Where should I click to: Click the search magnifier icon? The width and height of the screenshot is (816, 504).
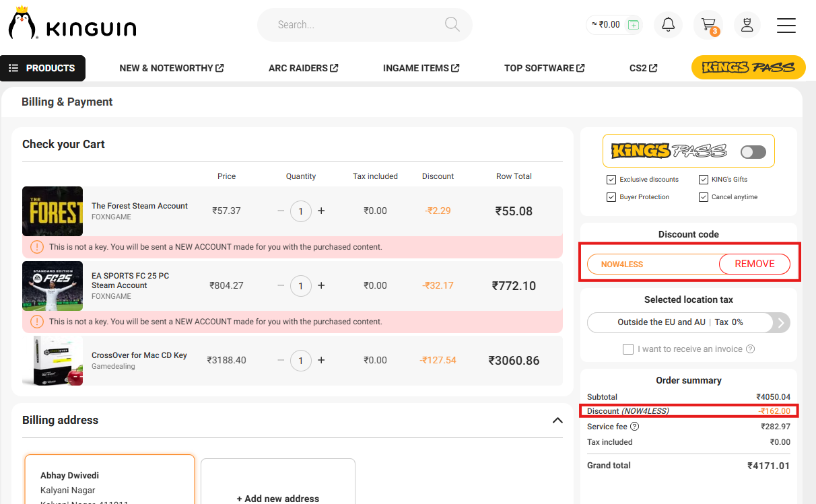click(x=451, y=24)
